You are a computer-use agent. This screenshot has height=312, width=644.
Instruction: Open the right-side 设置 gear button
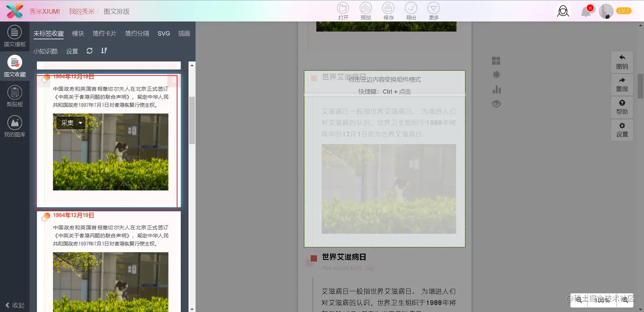[x=622, y=130]
